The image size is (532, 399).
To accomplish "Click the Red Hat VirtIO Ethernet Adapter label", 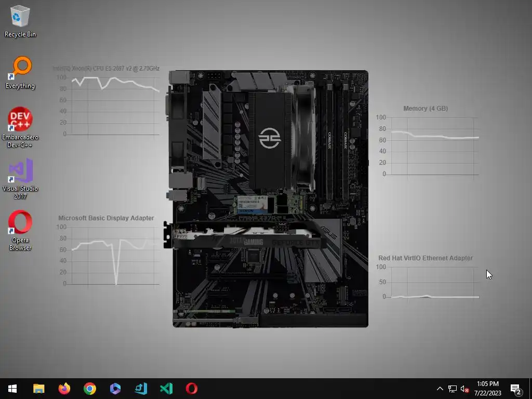I will (x=425, y=258).
